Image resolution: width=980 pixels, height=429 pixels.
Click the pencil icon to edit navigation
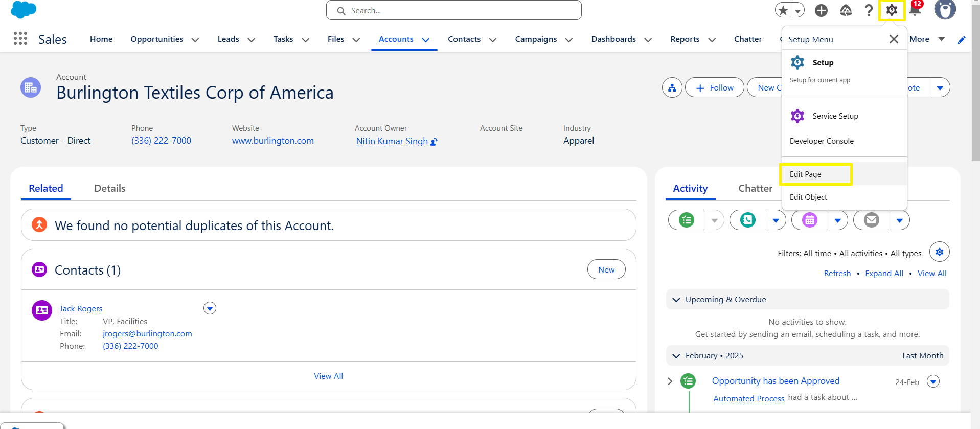(x=962, y=40)
